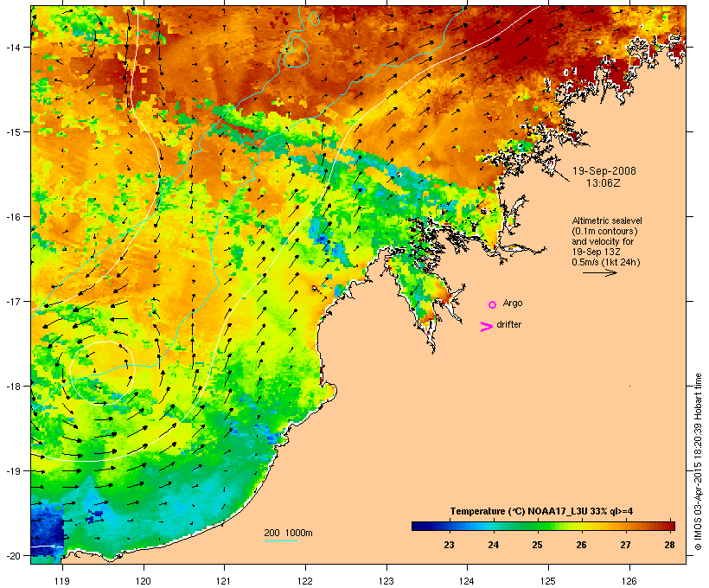Click the closed white eddy contour near 119.5, -18

click(103, 373)
